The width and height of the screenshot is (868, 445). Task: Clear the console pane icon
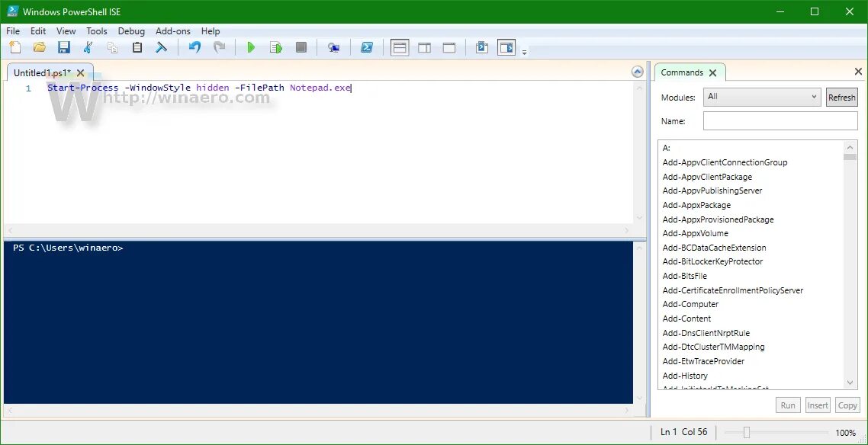161,47
